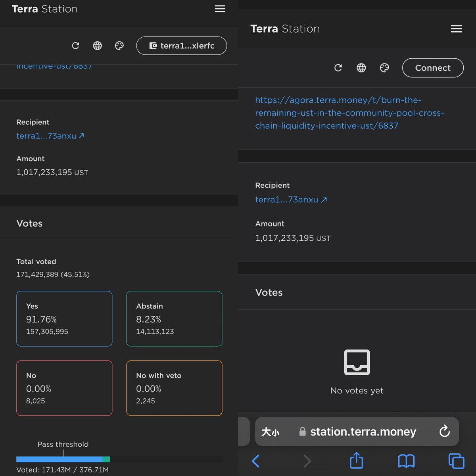Open recipient terra1...73anxu link in right panel
Viewport: 476px width, 476px height.
[x=291, y=200]
